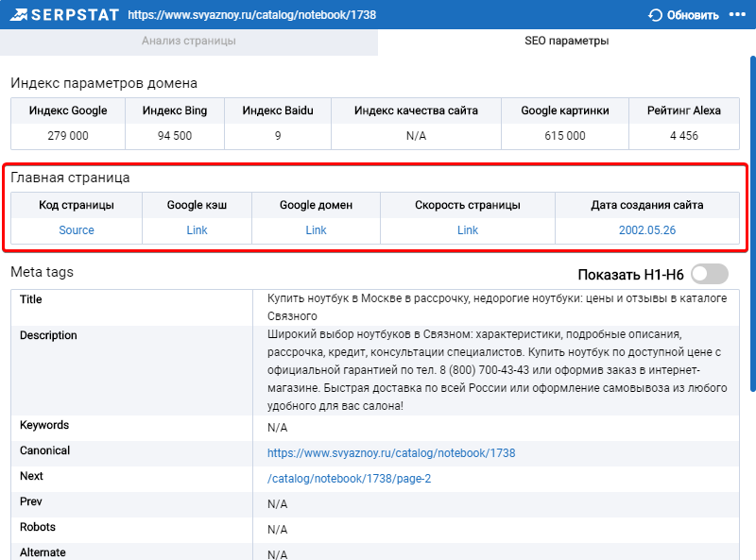
Task: Toggle the Показать H1-H6 switch
Action: (710, 274)
